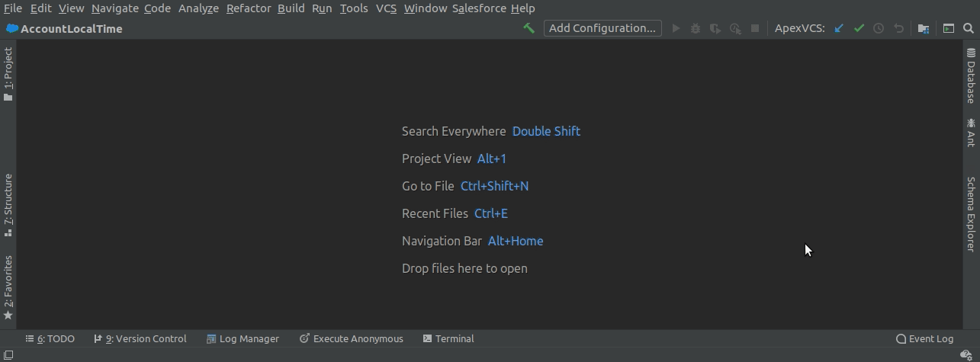Screen dimensions: 980x362
Task: Click the green Build Project hammer icon
Action: [x=529, y=28]
